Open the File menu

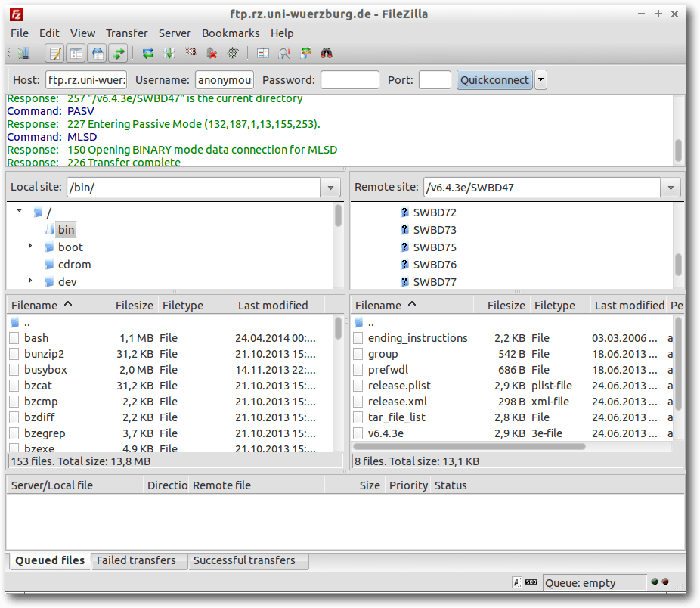[20, 33]
